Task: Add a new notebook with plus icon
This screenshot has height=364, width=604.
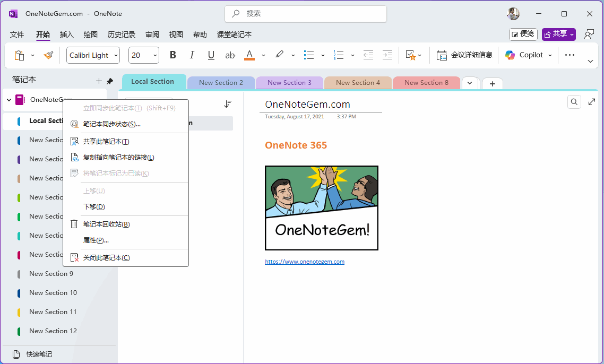Action: click(x=99, y=81)
